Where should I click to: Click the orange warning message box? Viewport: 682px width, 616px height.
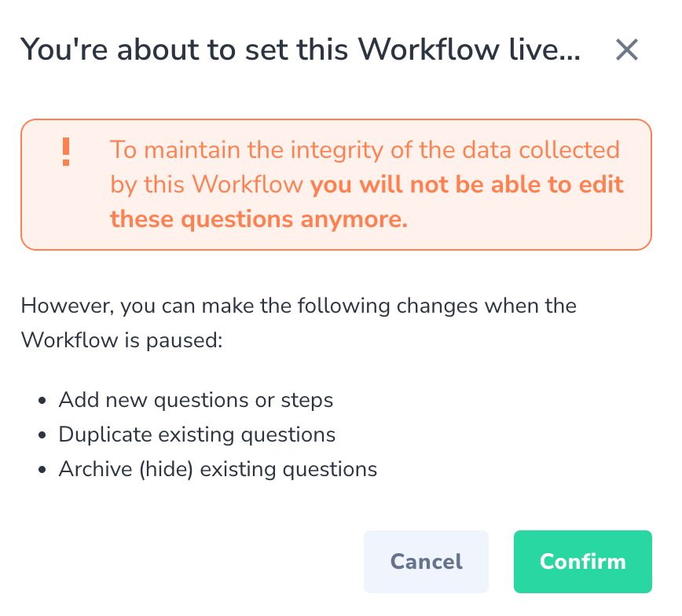pos(336,184)
